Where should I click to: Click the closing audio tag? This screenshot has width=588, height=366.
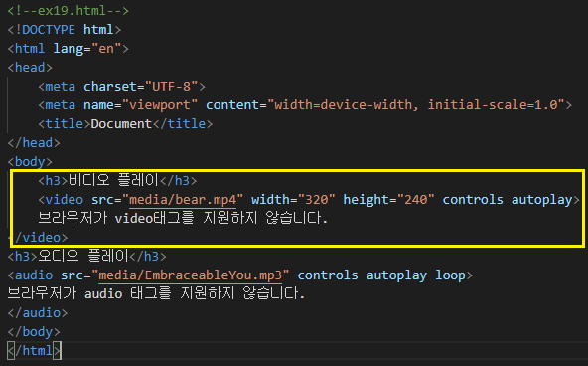[x=38, y=312]
